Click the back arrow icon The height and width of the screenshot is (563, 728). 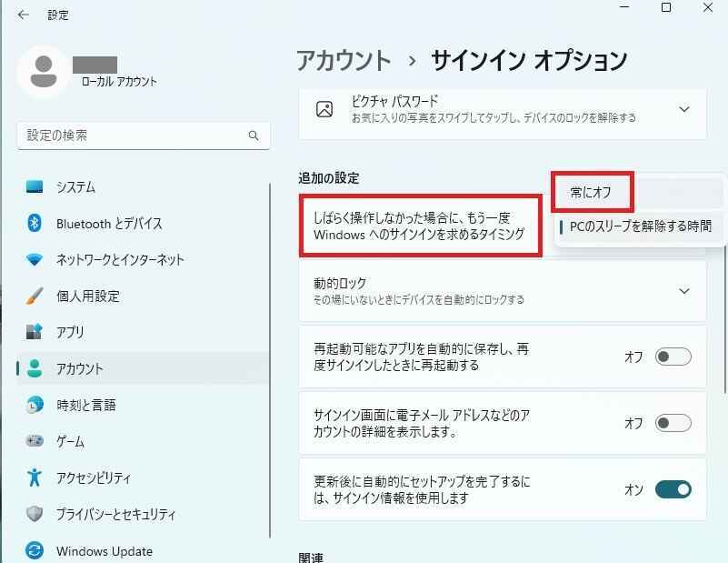(x=24, y=15)
